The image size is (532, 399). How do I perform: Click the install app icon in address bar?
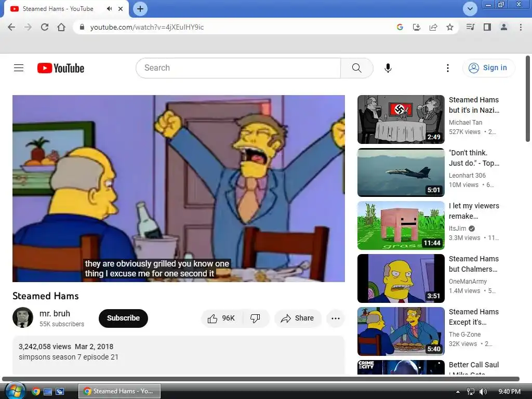[x=416, y=27]
